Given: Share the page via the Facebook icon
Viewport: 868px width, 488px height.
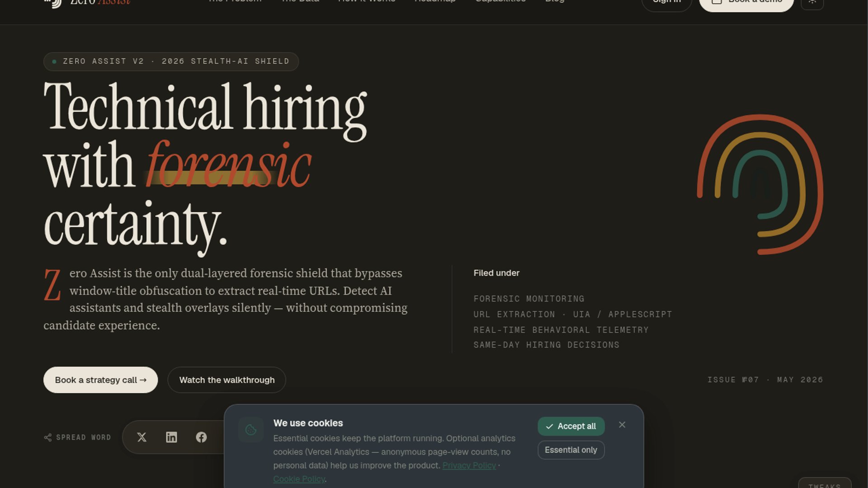Looking at the screenshot, I should click(x=201, y=437).
